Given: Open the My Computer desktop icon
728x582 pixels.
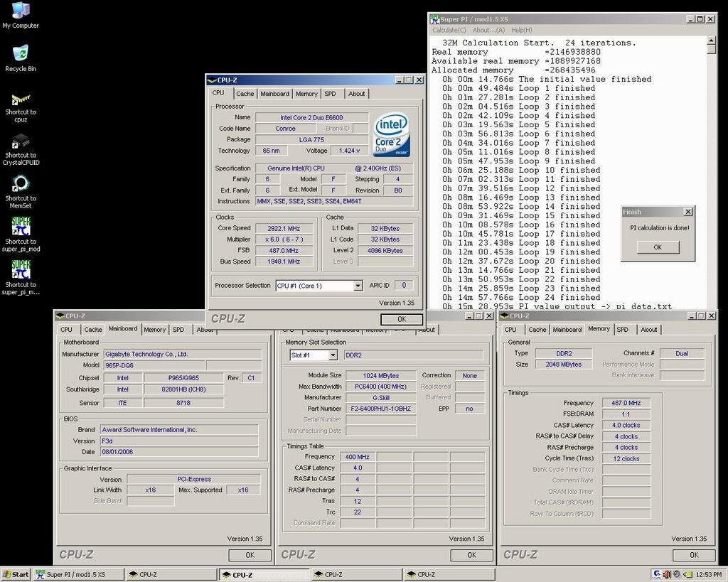Looking at the screenshot, I should pyautogui.click(x=21, y=16).
